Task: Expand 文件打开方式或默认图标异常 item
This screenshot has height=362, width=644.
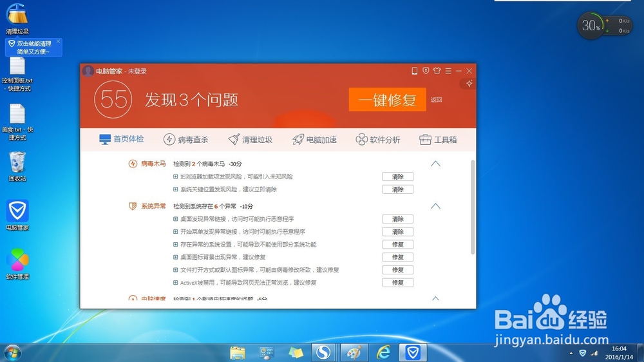Action: [x=175, y=270]
